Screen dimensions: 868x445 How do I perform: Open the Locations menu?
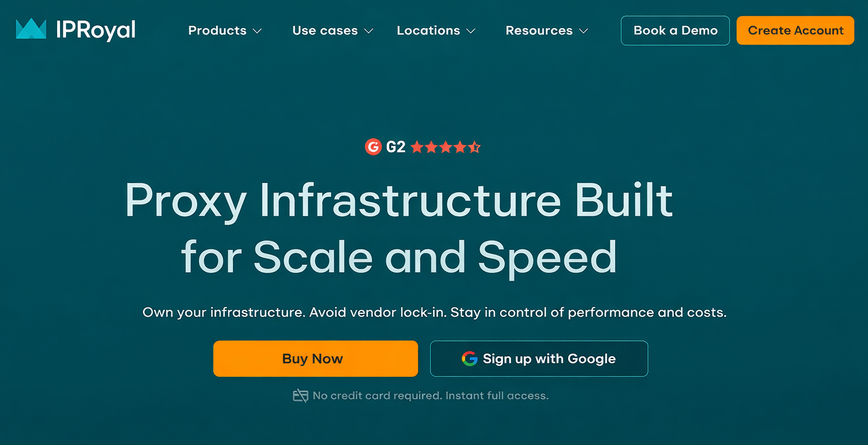click(428, 30)
